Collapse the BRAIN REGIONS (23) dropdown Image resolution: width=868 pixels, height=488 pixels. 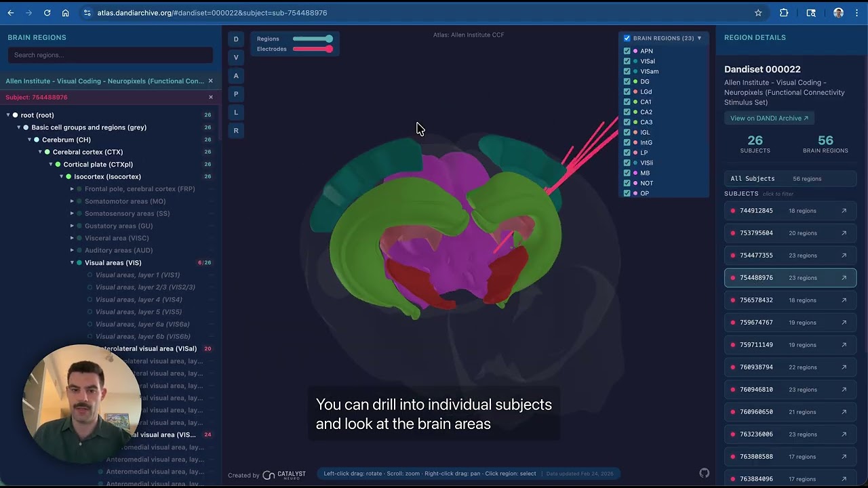tap(699, 38)
